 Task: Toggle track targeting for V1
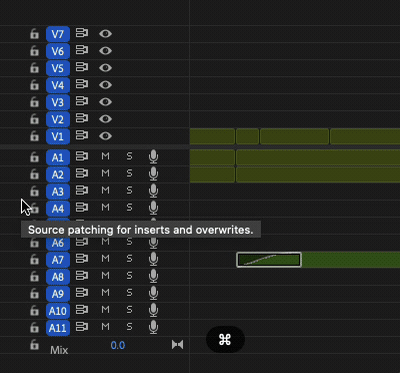tap(58, 136)
